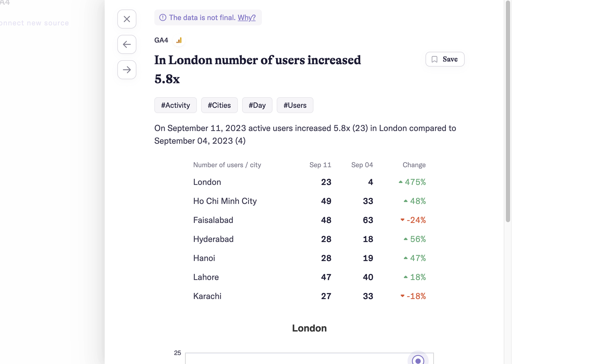Go to previous insight with left arrow
The width and height of the screenshot is (610, 364).
(x=127, y=44)
